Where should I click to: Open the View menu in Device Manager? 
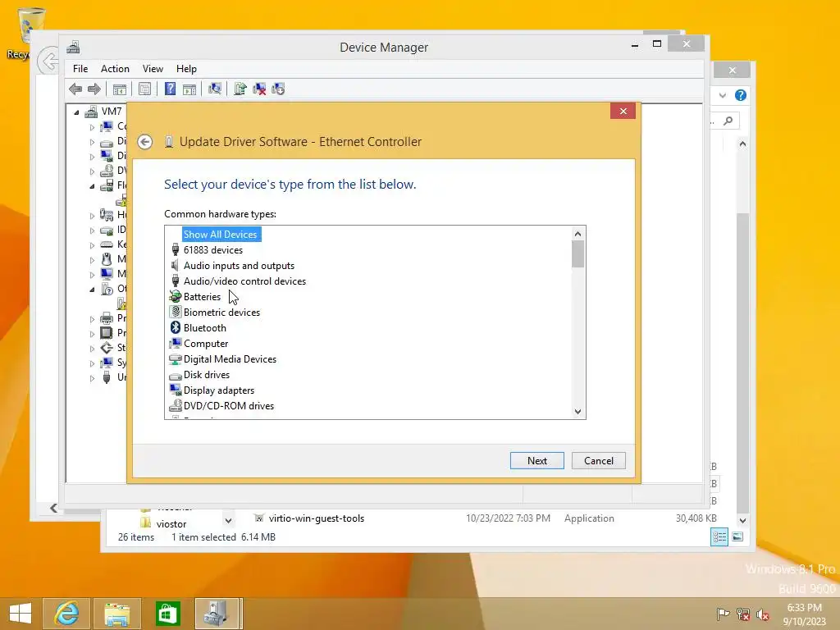click(153, 69)
